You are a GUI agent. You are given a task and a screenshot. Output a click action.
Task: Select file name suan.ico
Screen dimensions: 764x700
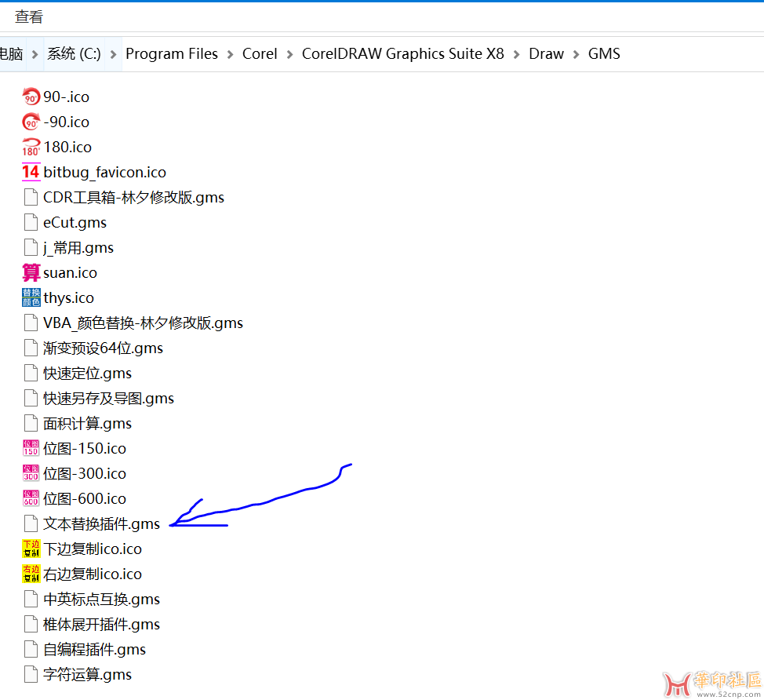click(70, 273)
